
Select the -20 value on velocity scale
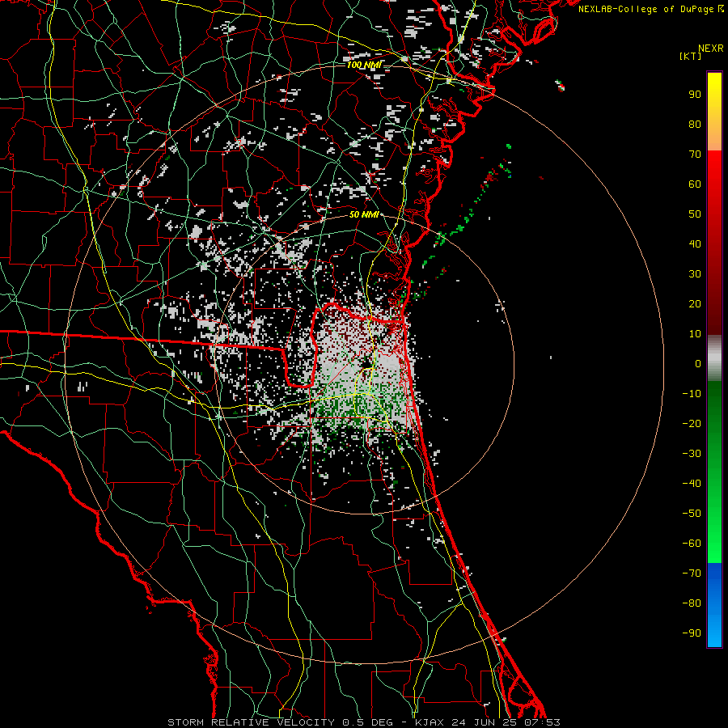pyautogui.click(x=692, y=423)
